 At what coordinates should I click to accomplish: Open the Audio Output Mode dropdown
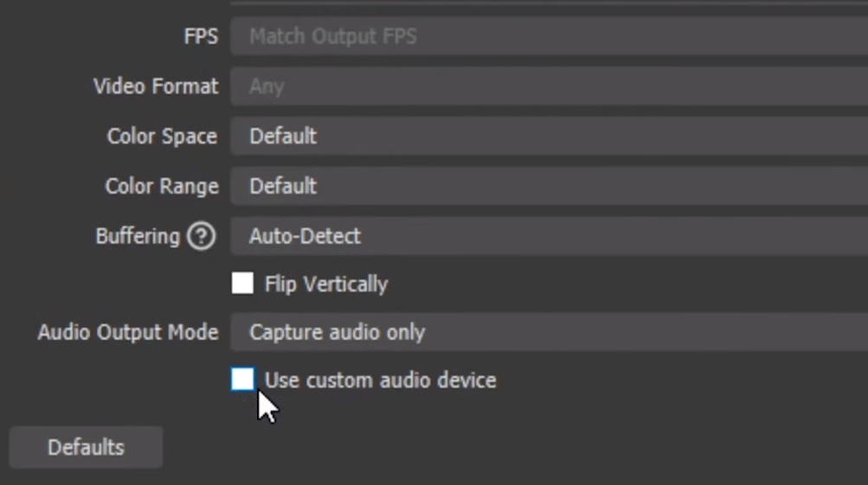point(549,332)
